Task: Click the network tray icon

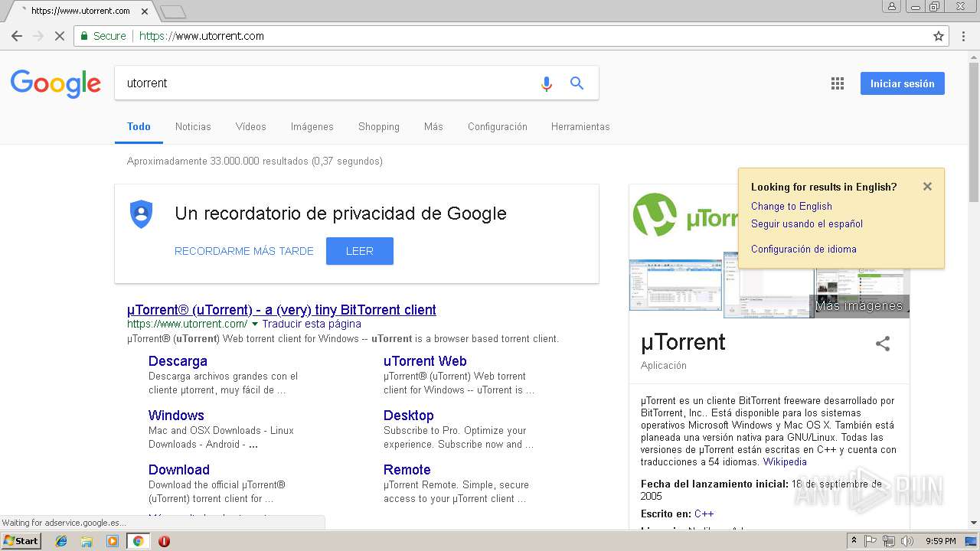Action: (888, 541)
